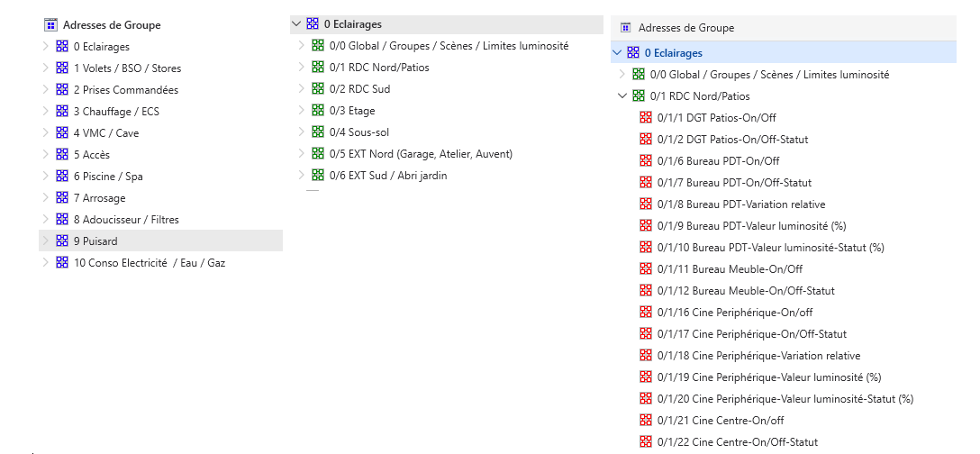
Task: Click the blue icon of 0 Eclairages in right panel
Action: 633,52
